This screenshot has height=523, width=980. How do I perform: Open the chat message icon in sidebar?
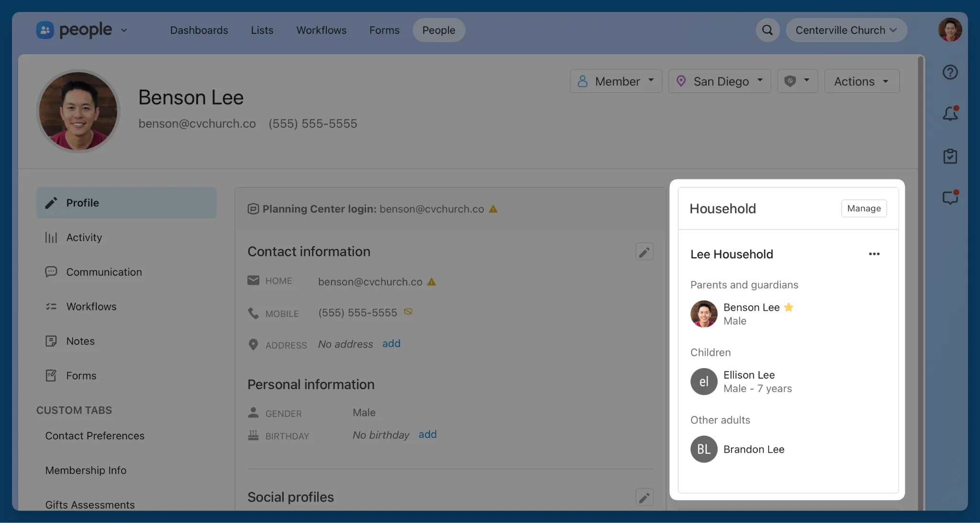950,197
